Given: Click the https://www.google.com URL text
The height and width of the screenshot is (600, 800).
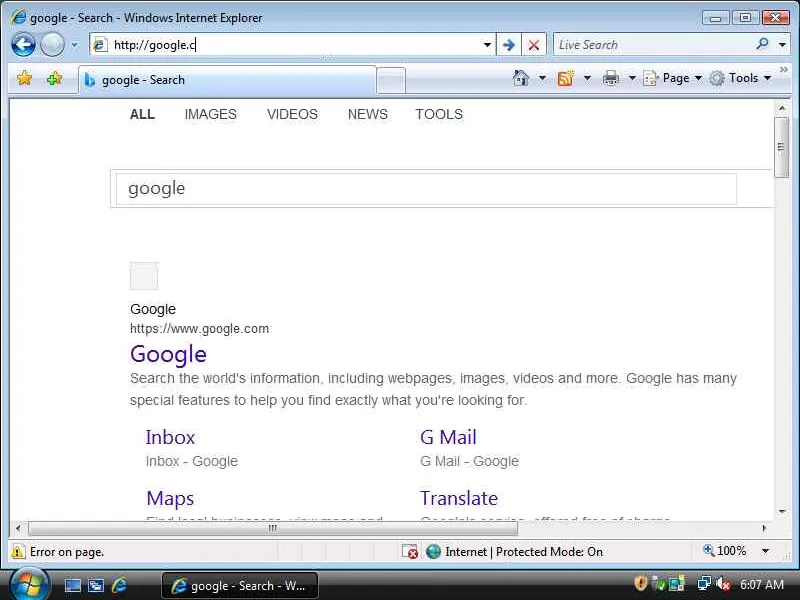Looking at the screenshot, I should click(199, 329).
